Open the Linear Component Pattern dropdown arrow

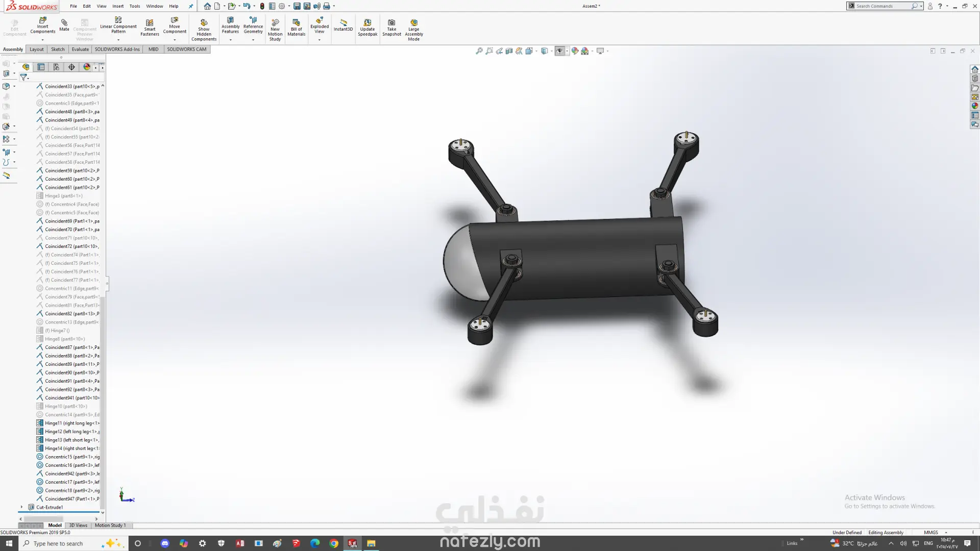tap(118, 39)
